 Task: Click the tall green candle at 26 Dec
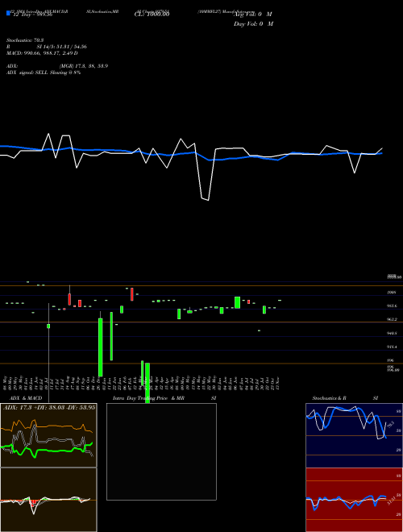pos(101,347)
